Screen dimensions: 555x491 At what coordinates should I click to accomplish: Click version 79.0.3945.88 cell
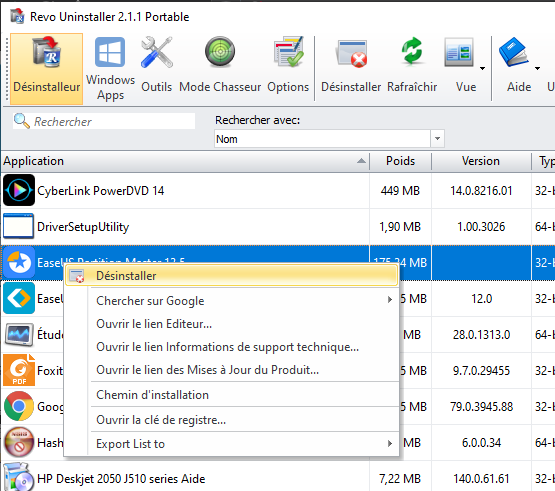click(x=481, y=407)
